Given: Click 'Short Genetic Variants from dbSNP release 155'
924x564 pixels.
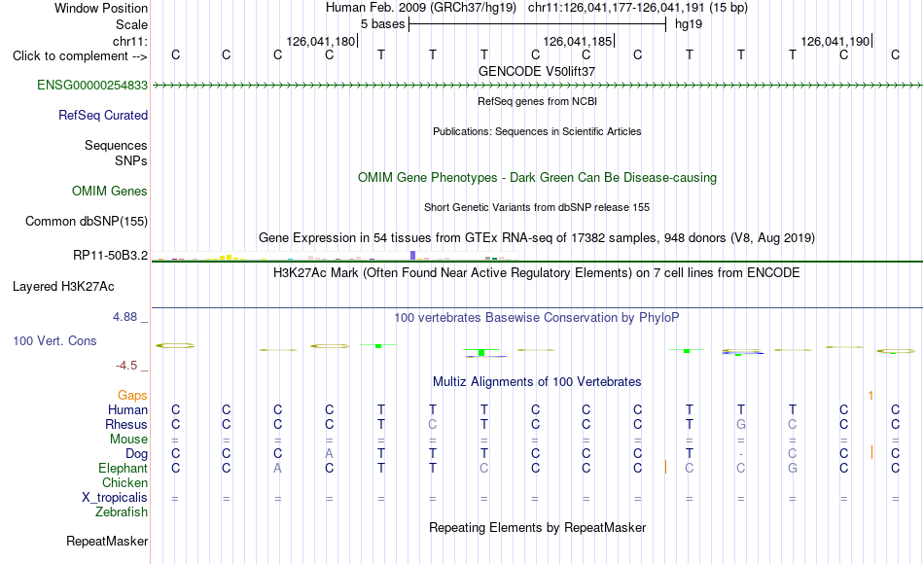Looking at the screenshot, I should coord(537,207).
